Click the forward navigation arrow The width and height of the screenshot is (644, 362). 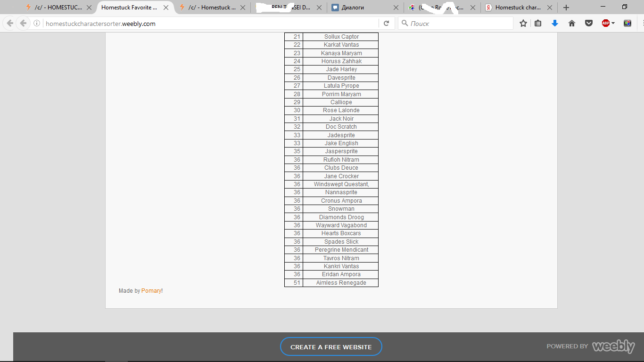pos(23,23)
